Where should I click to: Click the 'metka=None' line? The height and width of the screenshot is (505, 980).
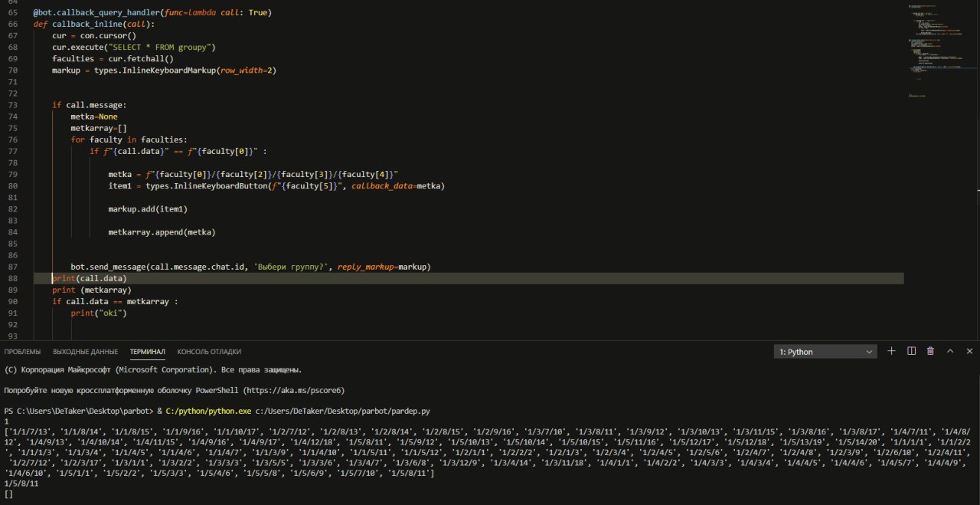(x=94, y=116)
